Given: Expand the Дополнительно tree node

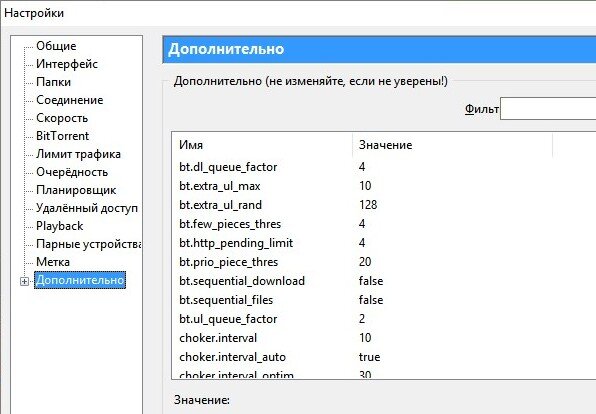Looking at the screenshot, I should (24, 281).
